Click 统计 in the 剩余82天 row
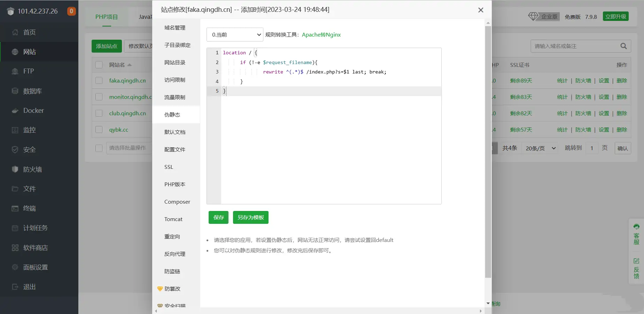Image resolution: width=644 pixels, height=314 pixels. [562, 113]
